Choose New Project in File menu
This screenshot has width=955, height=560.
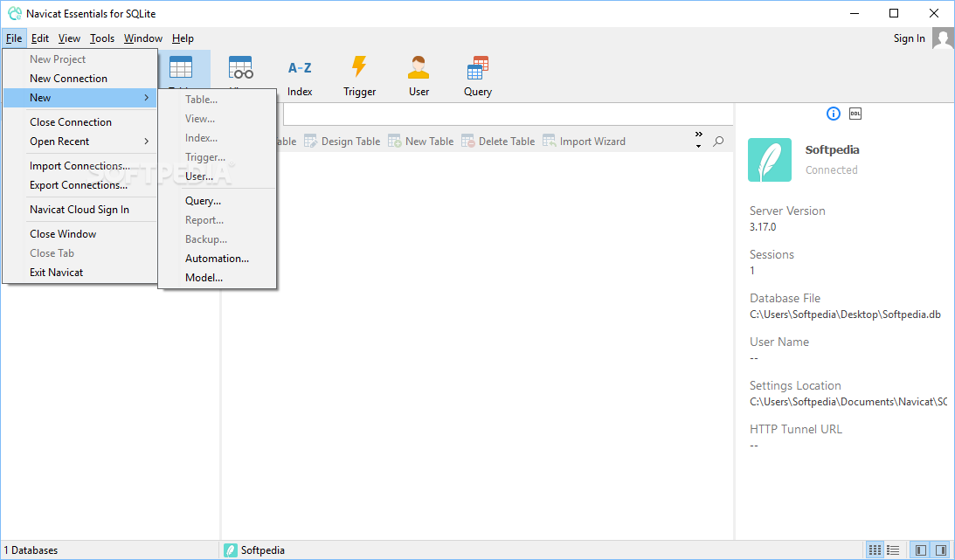point(80,59)
